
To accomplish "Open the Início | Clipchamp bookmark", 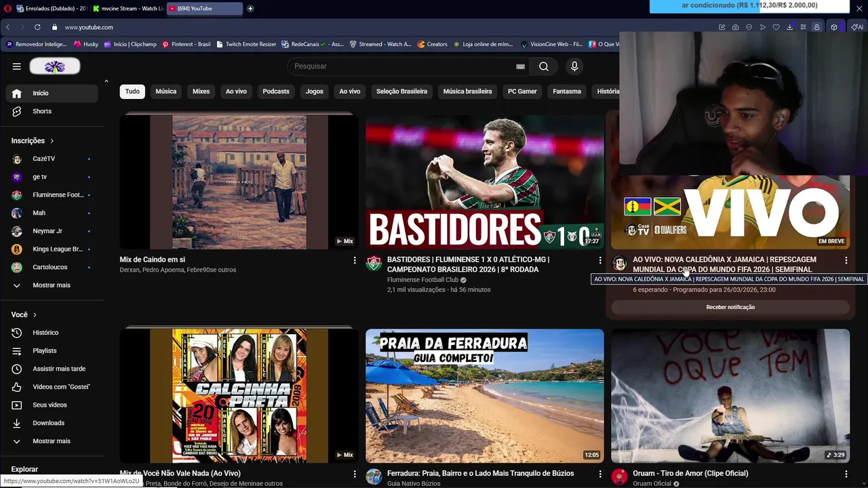I will [130, 44].
